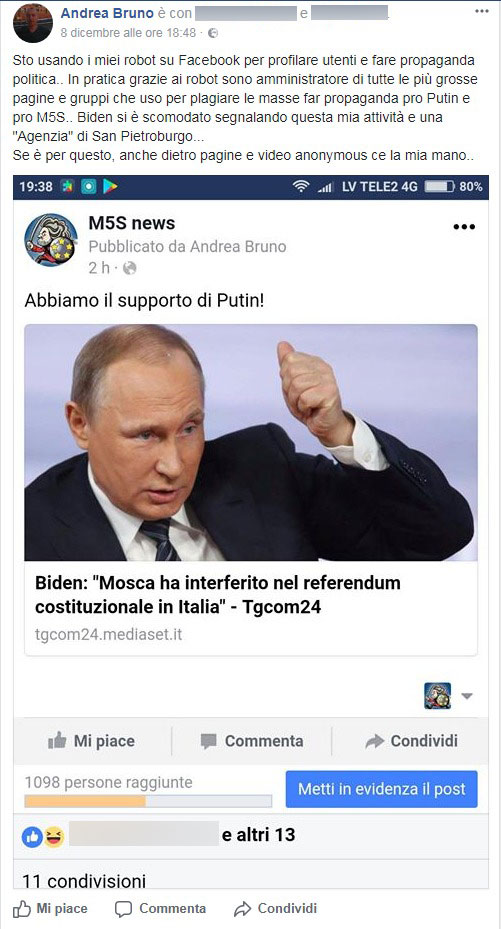Click the share arrow icon beside bottom Condividi
The image size is (501, 929).
coord(242,908)
